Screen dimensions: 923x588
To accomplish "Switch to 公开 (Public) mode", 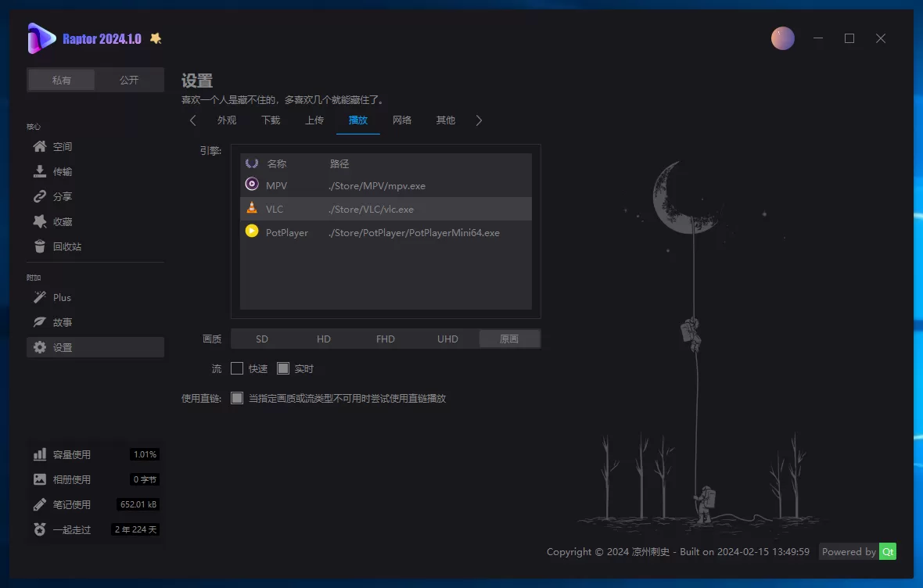I will click(128, 79).
